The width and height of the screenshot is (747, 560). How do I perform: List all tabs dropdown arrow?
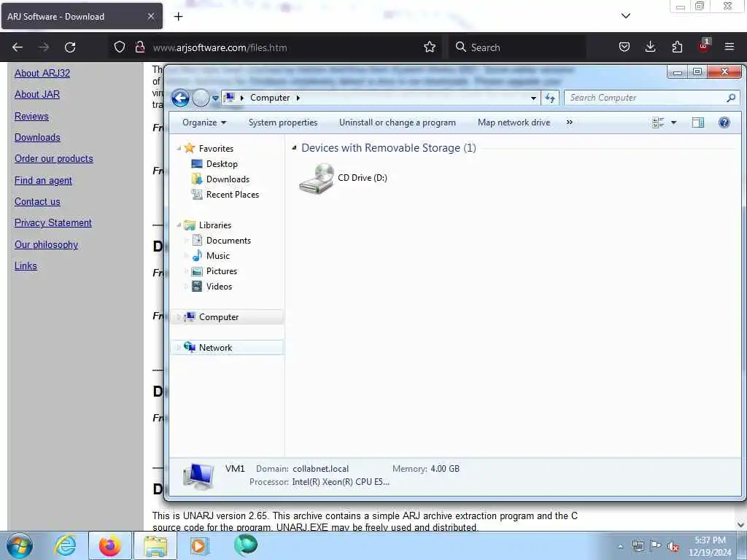625,16
